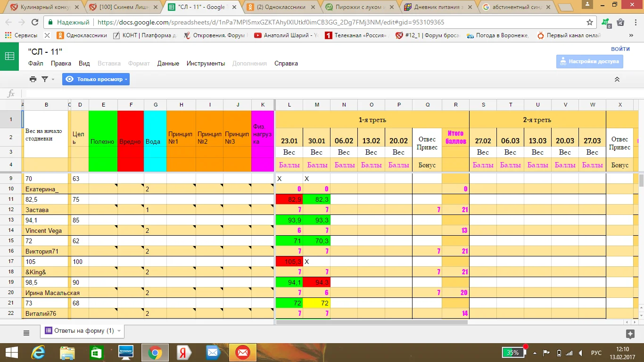Open File Explorer from the taskbar
Screen dimensions: 644x362
pos(67,352)
